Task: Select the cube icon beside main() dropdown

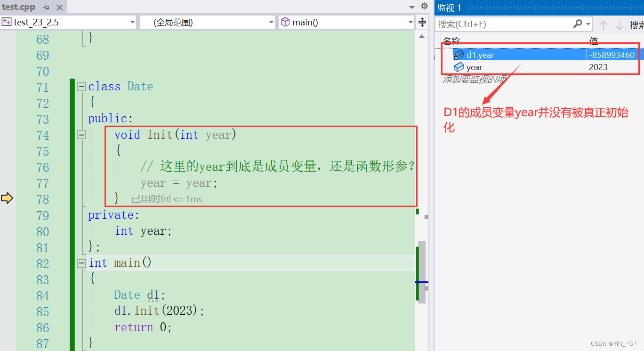Action: coord(285,22)
